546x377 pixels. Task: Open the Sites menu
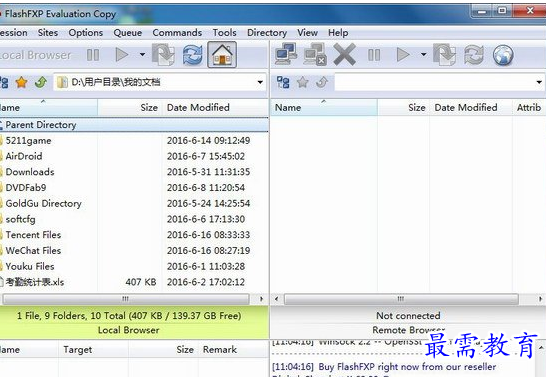click(x=48, y=33)
